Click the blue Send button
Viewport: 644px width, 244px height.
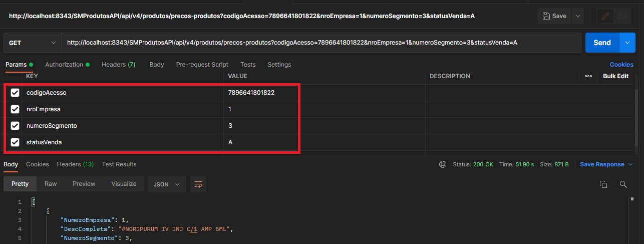(602, 43)
